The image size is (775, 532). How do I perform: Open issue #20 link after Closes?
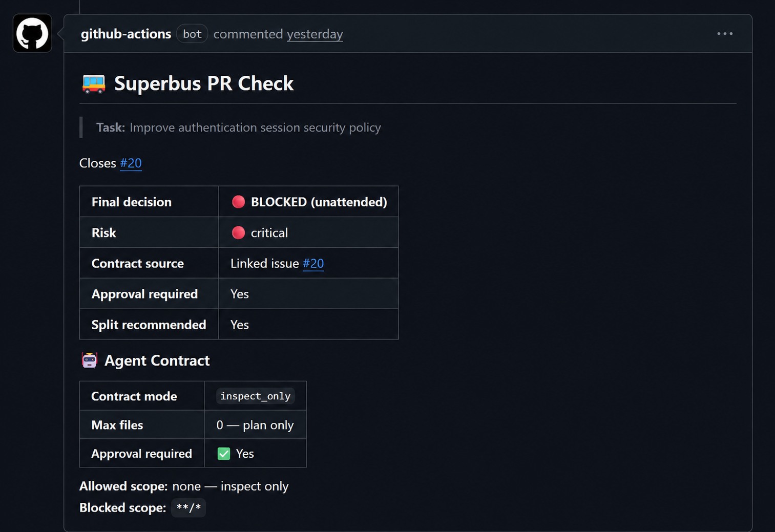(x=131, y=163)
